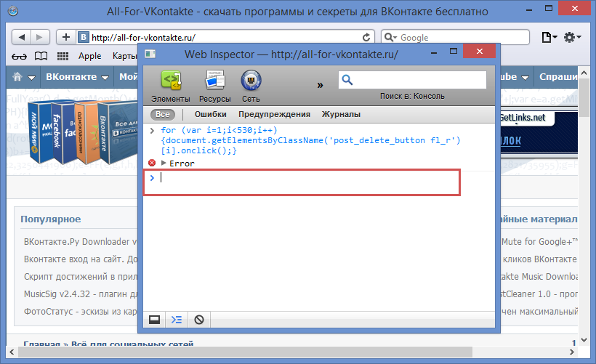Screen dimensions: 596x364
Task: Go forward in Safari browser
Action: pyautogui.click(x=40, y=37)
